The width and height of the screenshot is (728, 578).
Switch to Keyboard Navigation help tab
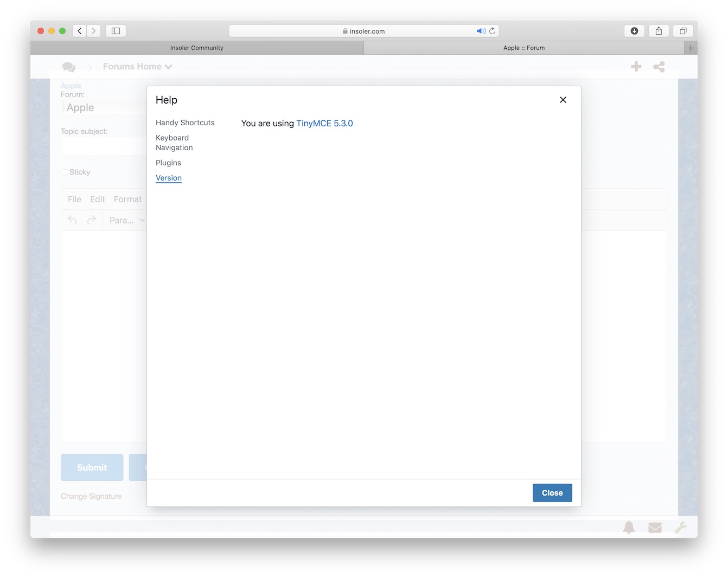point(174,143)
